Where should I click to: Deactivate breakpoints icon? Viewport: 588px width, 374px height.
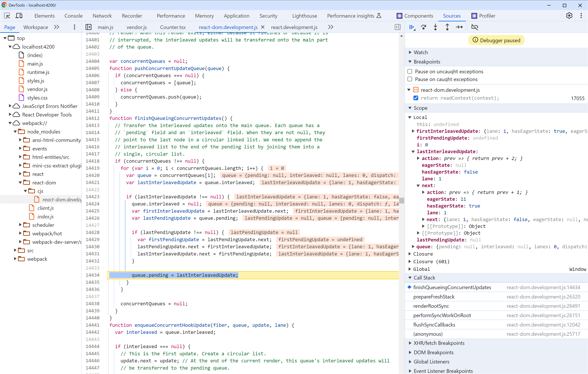coord(475,27)
